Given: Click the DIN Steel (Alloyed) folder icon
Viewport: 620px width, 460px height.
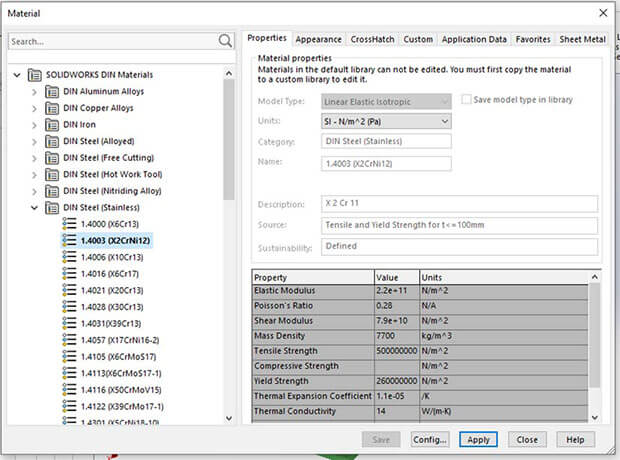Looking at the screenshot, I should pyautogui.click(x=52, y=142).
